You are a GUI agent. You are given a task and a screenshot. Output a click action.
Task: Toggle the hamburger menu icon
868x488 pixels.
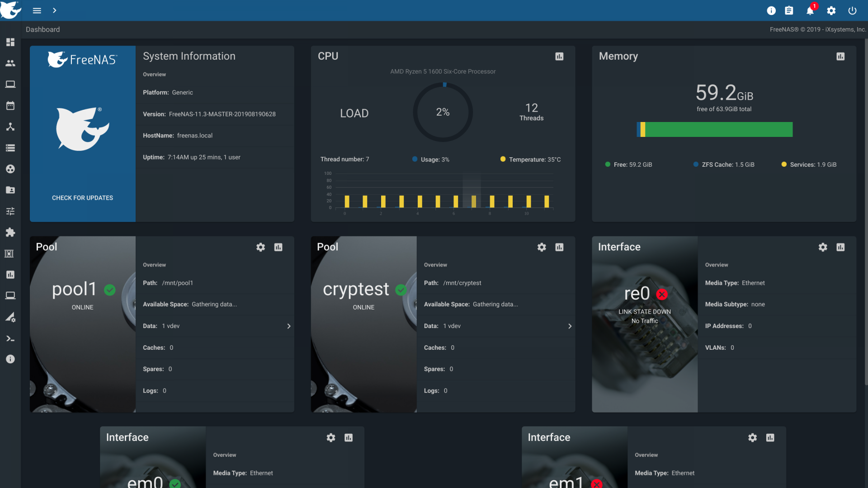coord(37,10)
